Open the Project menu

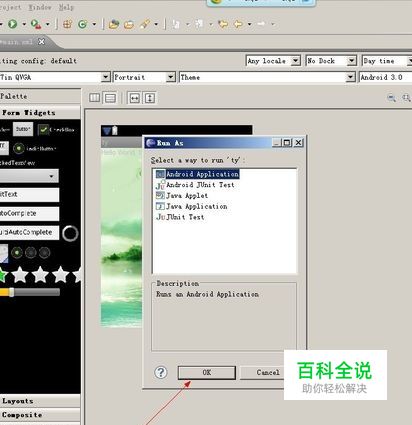coord(10,7)
